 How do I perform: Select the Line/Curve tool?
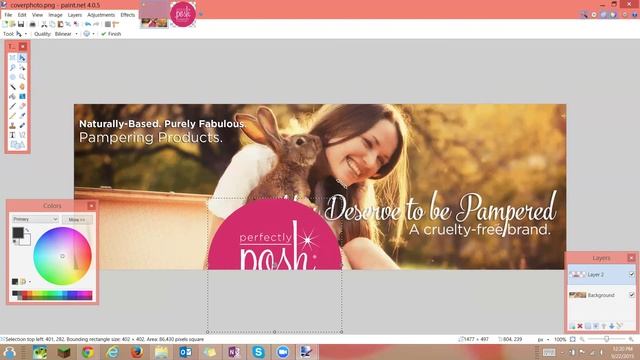pos(22,135)
